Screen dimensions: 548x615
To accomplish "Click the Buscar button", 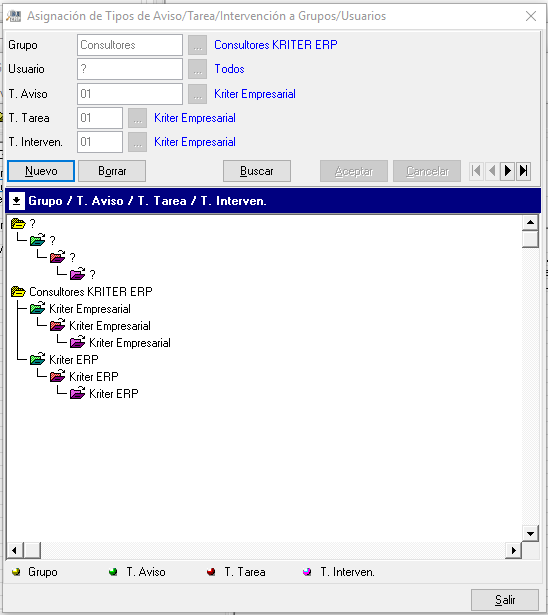I will click(257, 171).
